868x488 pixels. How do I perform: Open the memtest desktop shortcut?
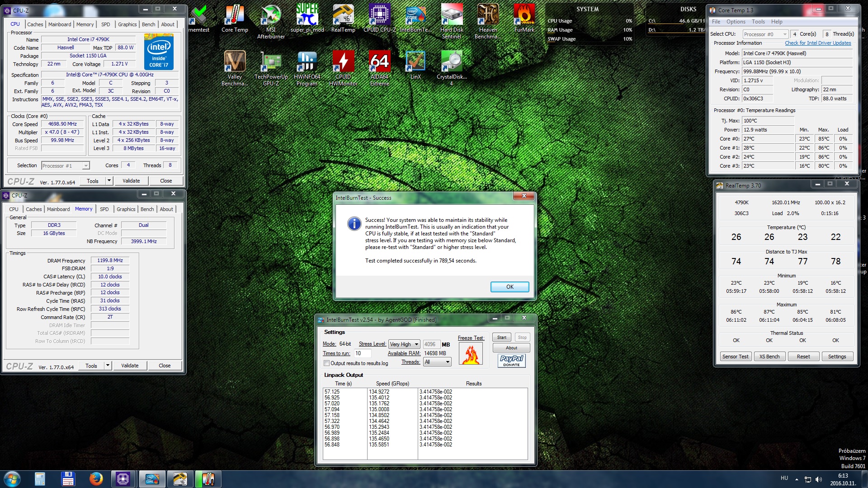tap(199, 18)
